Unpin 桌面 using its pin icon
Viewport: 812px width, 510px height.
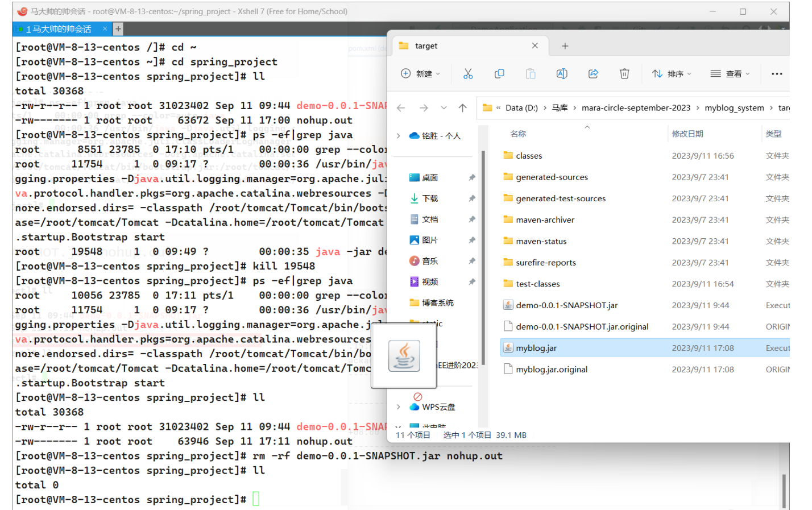(471, 177)
